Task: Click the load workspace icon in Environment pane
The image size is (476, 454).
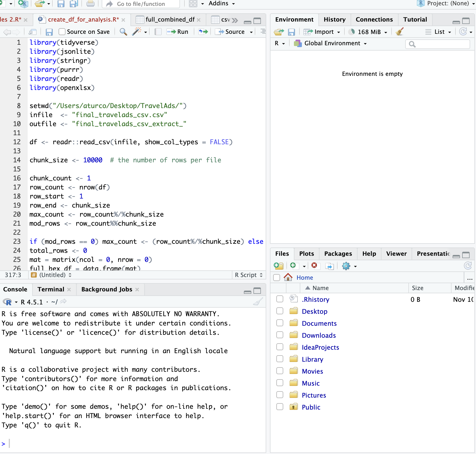Action: point(279,32)
